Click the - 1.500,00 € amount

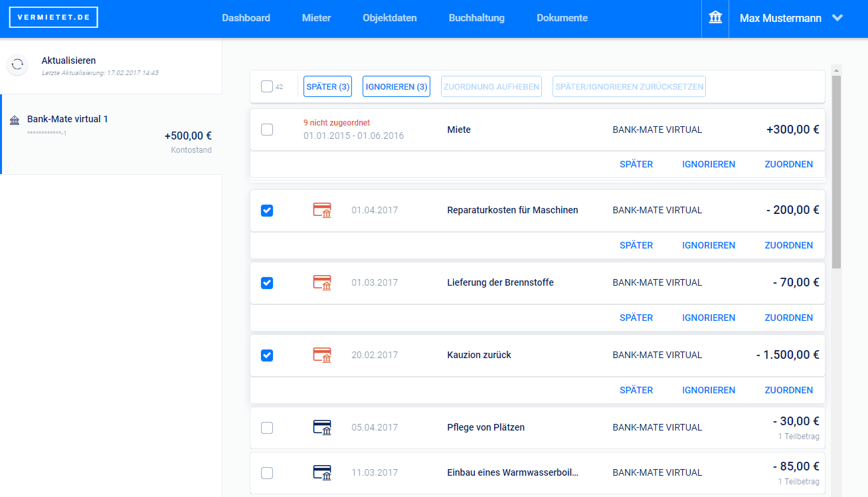tap(788, 355)
